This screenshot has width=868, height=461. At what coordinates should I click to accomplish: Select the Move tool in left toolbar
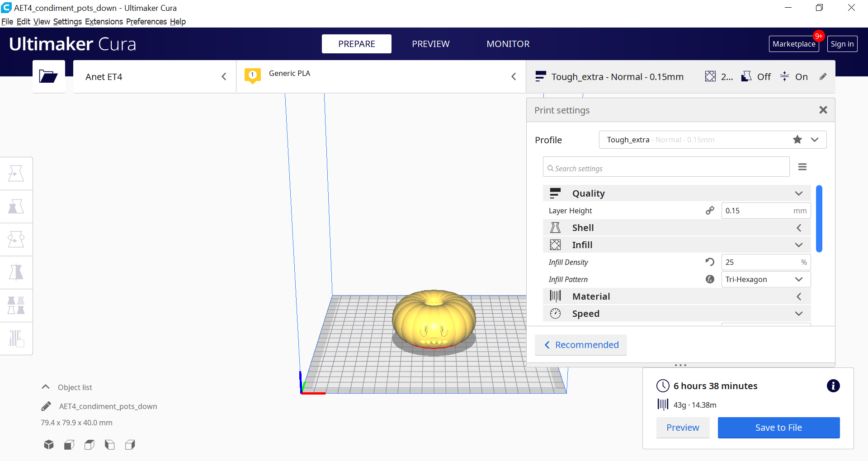pos(16,174)
